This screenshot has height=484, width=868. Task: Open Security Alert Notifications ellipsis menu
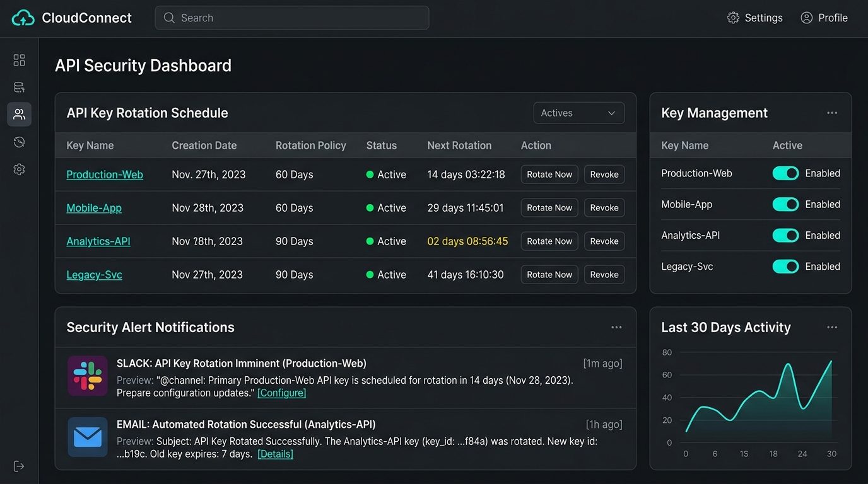pyautogui.click(x=616, y=327)
